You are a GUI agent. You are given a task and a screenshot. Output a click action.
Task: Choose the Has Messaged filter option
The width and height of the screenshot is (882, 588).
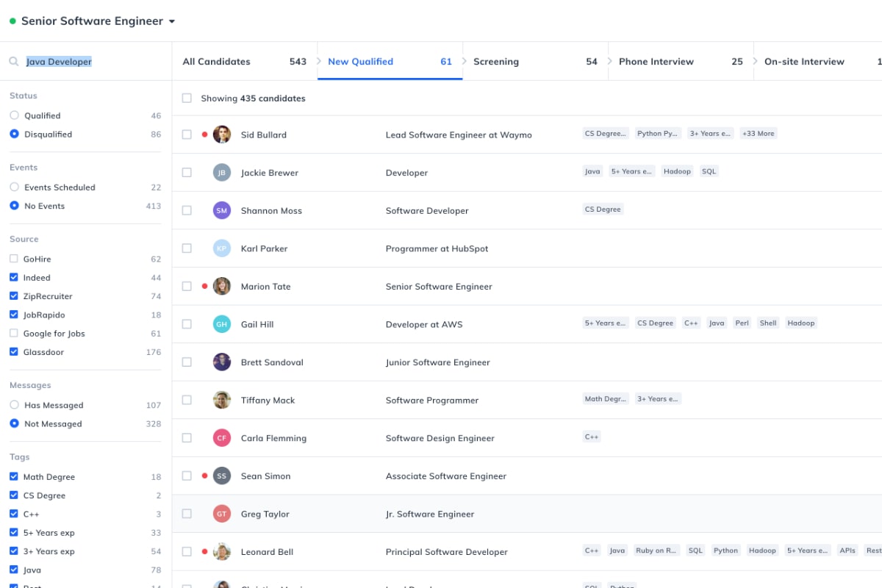14,405
